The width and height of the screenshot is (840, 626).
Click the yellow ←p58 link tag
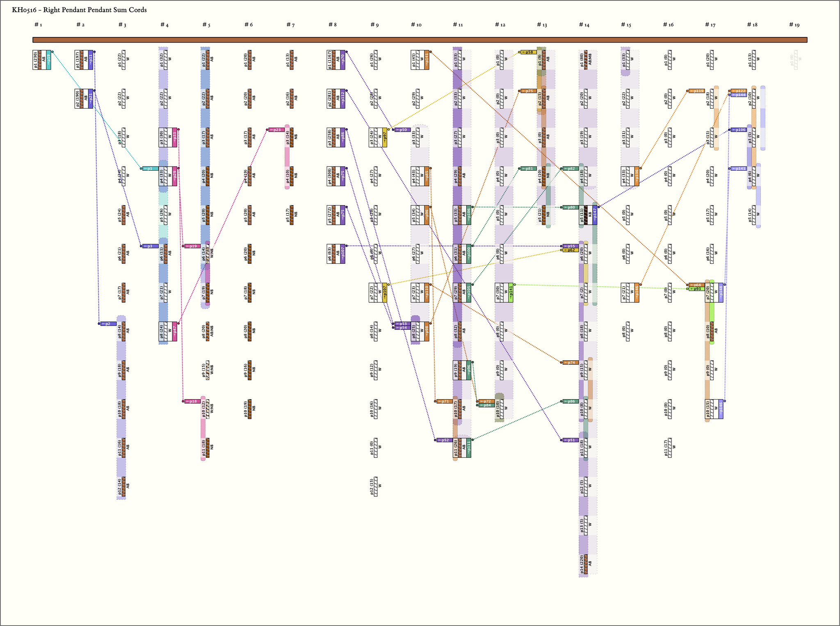click(529, 52)
